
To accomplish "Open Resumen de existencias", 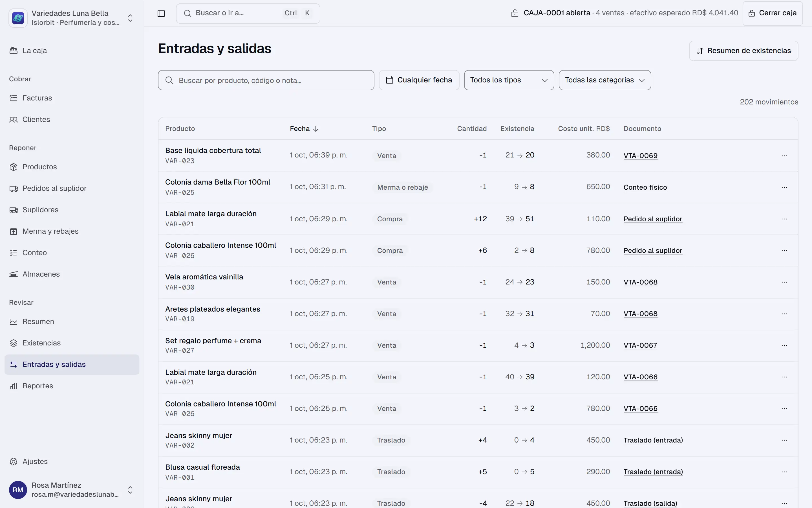I will click(x=743, y=51).
